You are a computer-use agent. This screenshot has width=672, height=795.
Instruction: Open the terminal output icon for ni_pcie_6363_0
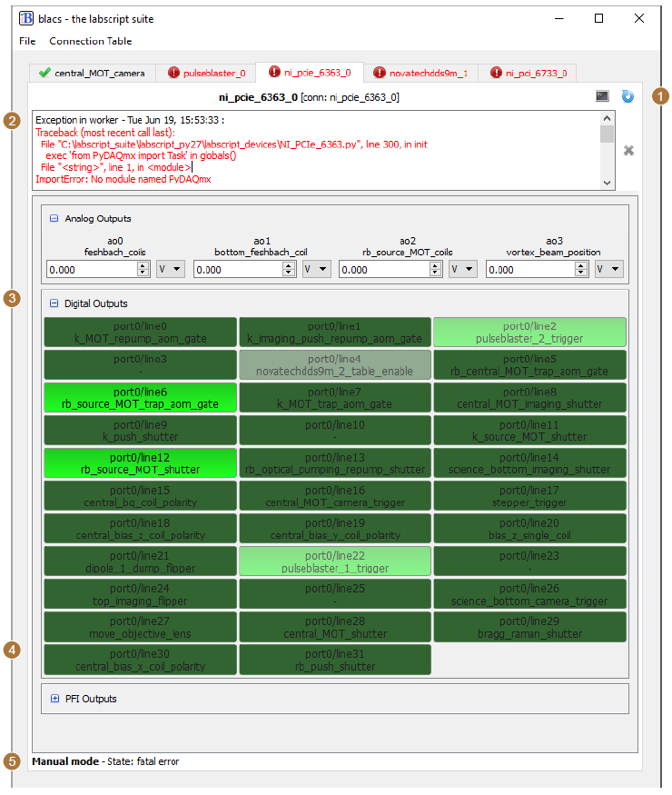(x=602, y=96)
